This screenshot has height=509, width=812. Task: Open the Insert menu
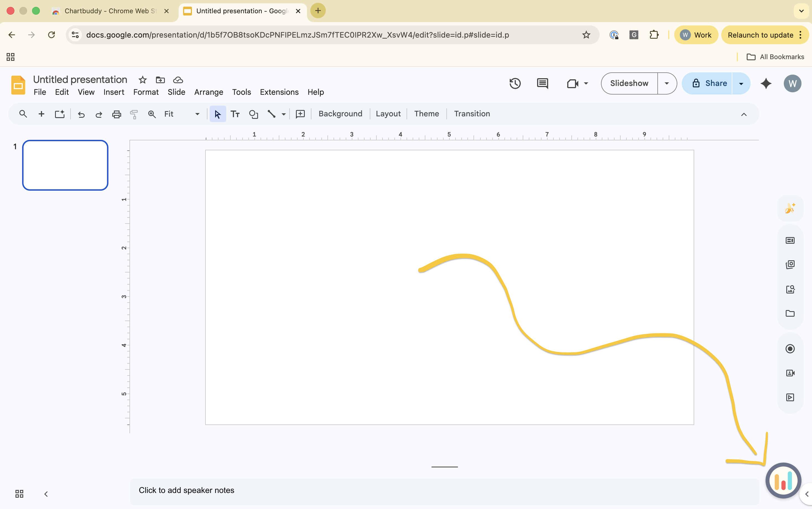(x=114, y=92)
